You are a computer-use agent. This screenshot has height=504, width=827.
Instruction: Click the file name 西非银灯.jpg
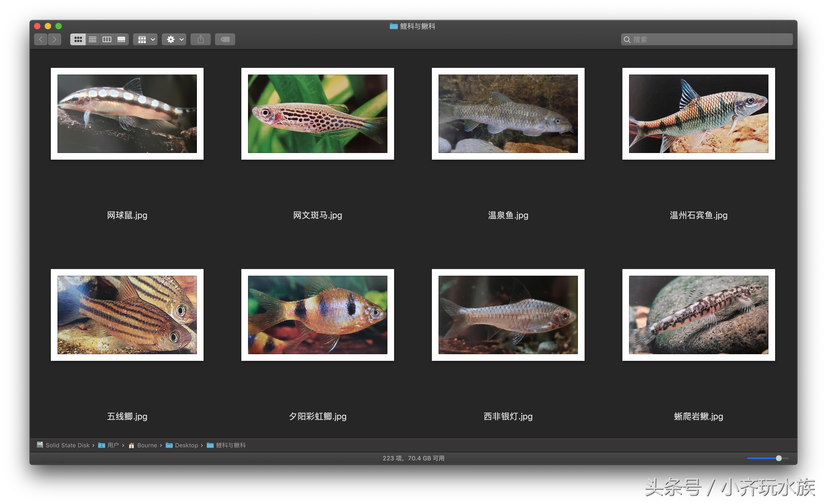tap(508, 416)
